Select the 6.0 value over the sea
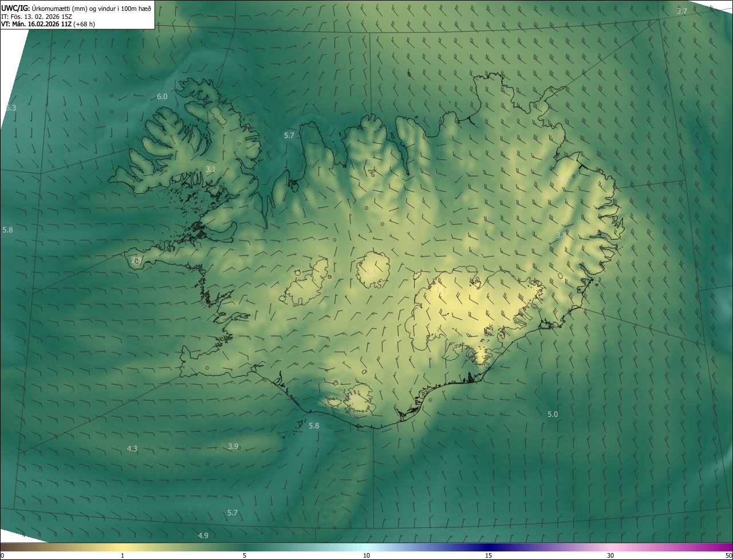 click(162, 97)
